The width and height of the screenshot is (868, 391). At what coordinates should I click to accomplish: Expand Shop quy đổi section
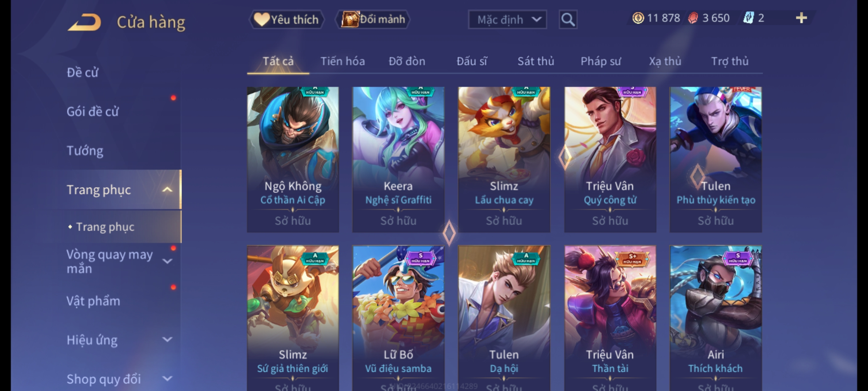pyautogui.click(x=167, y=379)
